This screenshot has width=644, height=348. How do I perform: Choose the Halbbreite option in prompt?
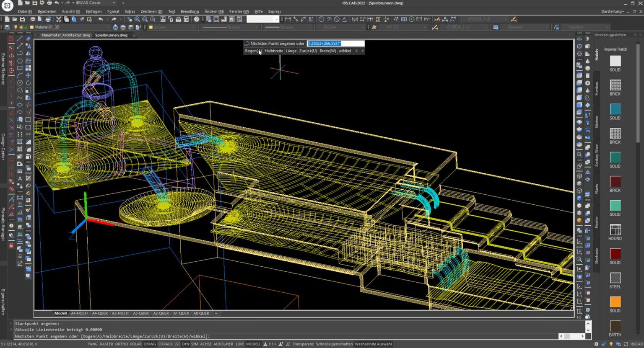(x=274, y=51)
